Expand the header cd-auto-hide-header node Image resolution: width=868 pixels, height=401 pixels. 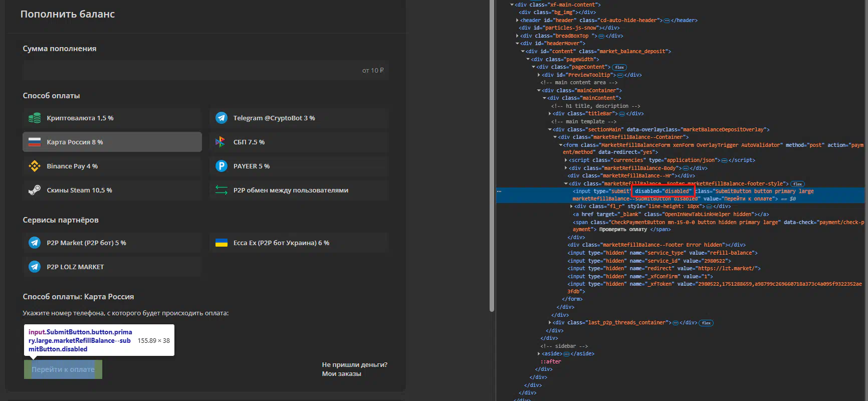click(x=517, y=21)
